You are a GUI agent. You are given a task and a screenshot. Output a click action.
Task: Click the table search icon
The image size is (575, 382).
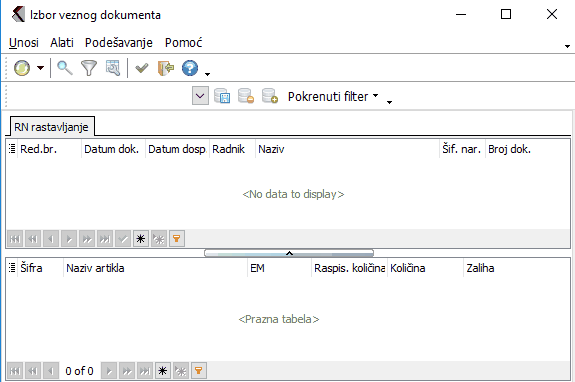point(113,68)
